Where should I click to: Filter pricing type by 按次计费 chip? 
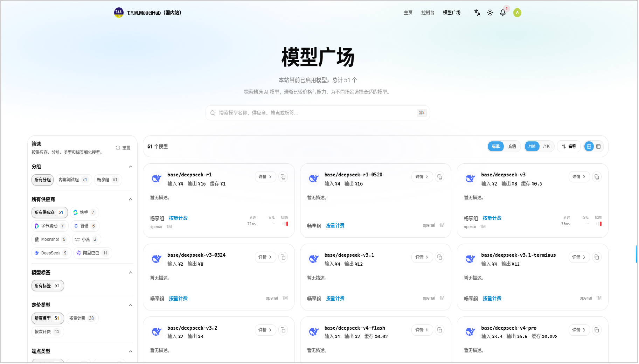tap(48, 332)
